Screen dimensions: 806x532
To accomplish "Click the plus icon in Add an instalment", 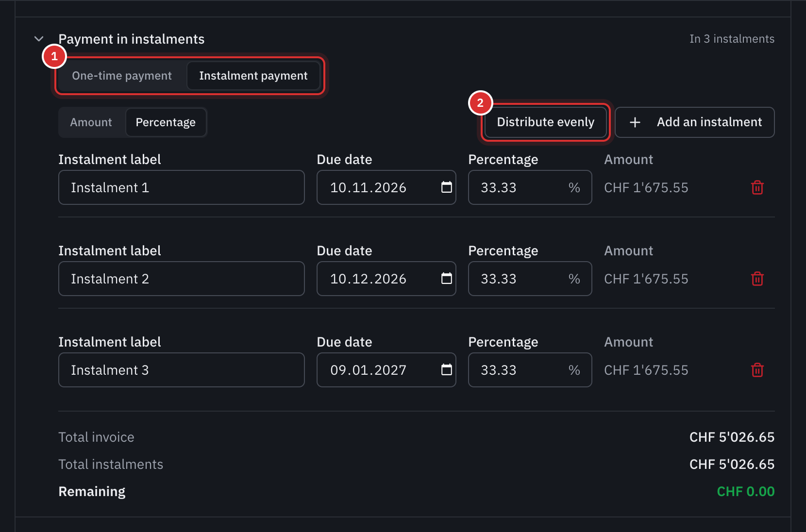I will pos(635,122).
